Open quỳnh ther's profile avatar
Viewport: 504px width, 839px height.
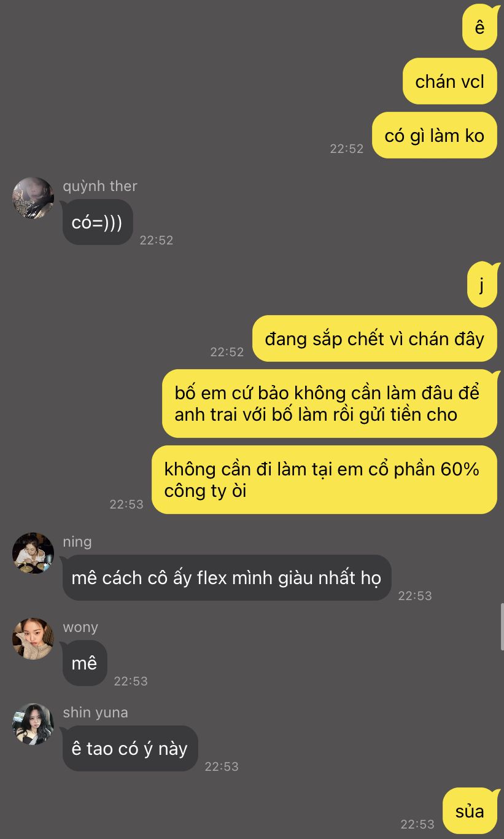pos(33,198)
